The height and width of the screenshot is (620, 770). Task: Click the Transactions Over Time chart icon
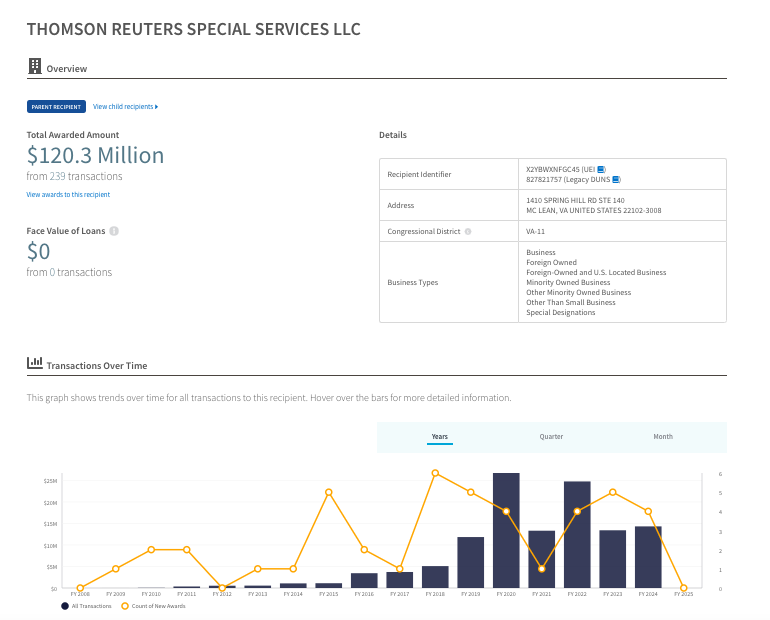(x=35, y=365)
